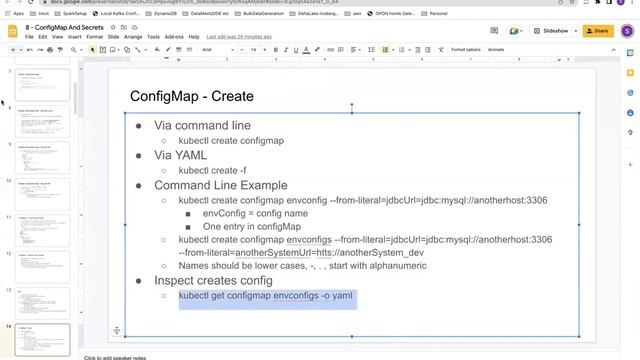Open the File menu
Image resolution: width=640 pixels, height=360 pixels.
point(29,37)
